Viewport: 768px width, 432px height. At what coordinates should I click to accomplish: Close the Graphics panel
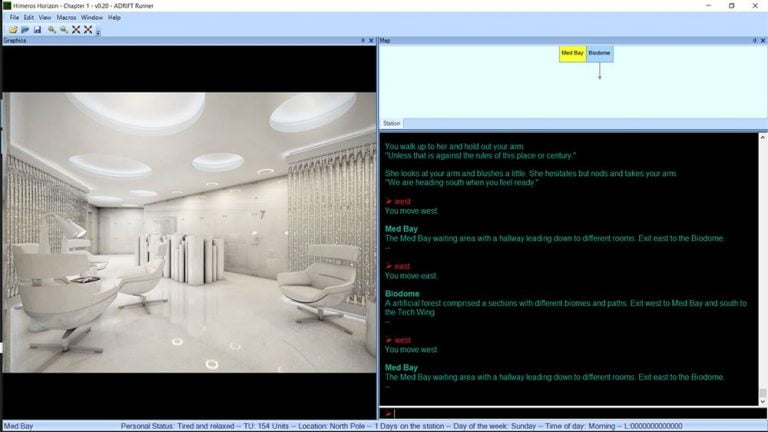point(371,41)
